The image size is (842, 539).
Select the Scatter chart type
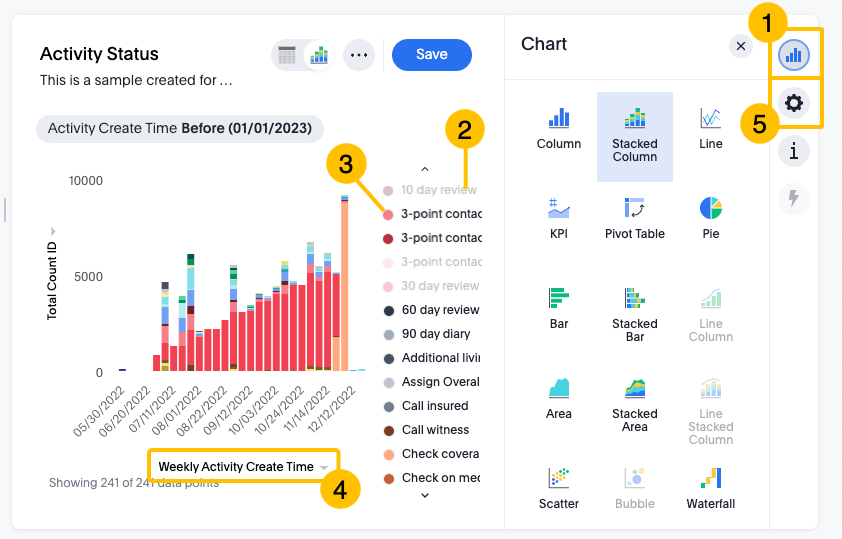click(x=558, y=488)
